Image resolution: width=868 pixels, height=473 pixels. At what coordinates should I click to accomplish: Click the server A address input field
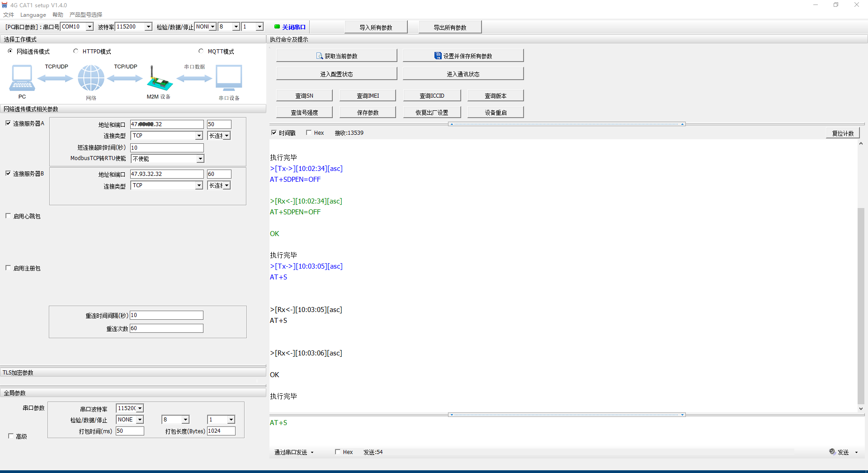[167, 124]
